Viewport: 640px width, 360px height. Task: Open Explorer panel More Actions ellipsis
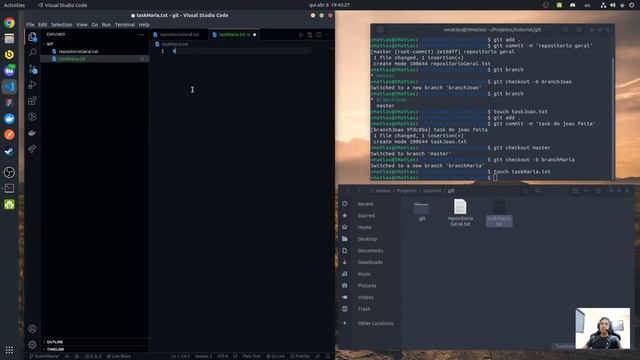pyautogui.click(x=141, y=35)
